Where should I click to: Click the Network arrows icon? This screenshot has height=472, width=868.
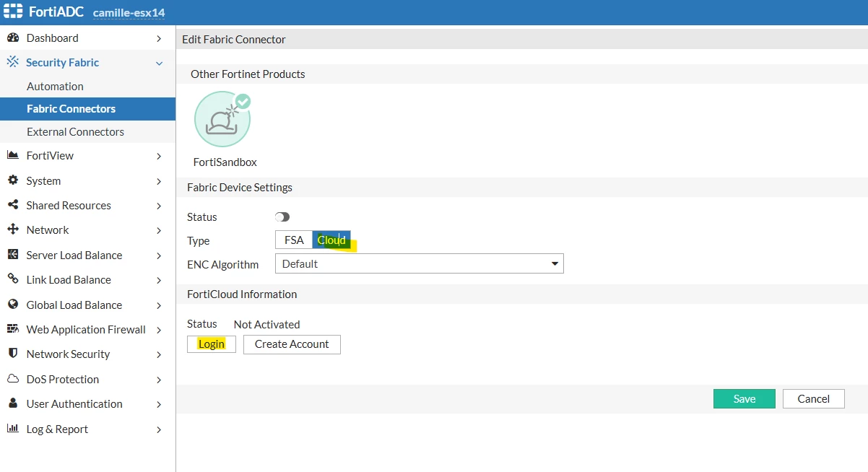click(13, 230)
